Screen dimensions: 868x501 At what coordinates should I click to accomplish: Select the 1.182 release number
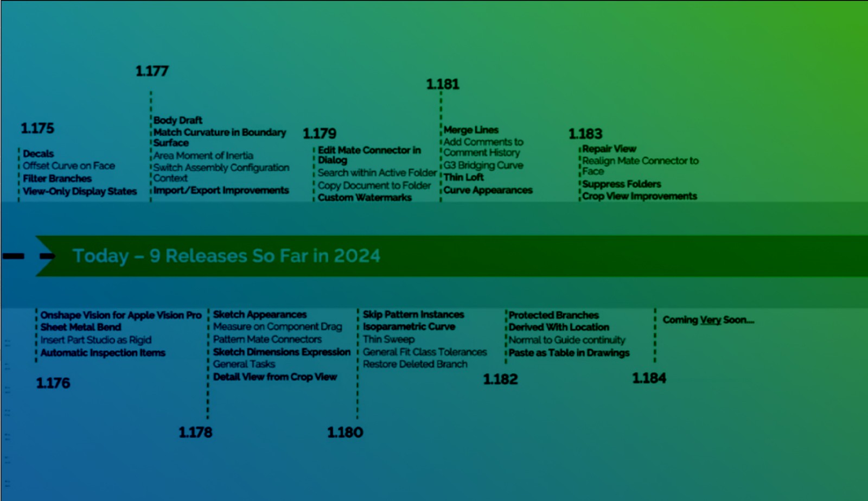pos(500,379)
